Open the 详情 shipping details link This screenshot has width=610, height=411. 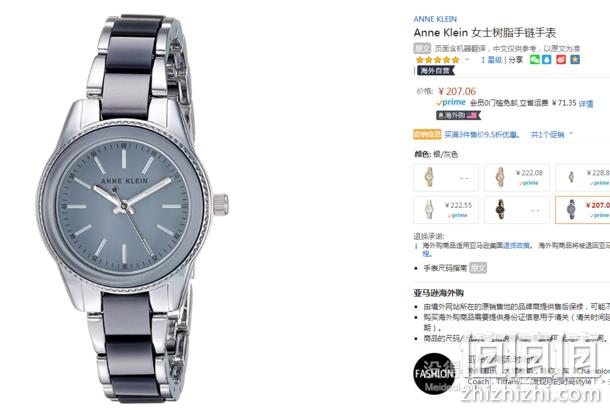pos(586,104)
